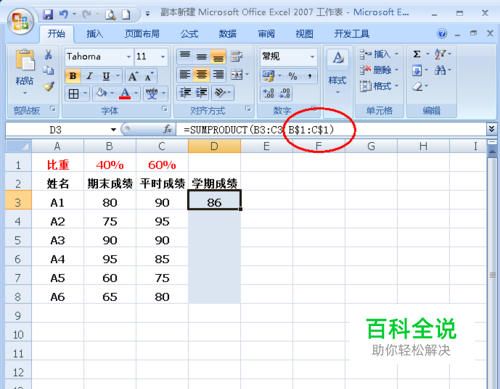The image size is (500, 389).
Task: Click 格式 cells button
Action: click(x=379, y=86)
